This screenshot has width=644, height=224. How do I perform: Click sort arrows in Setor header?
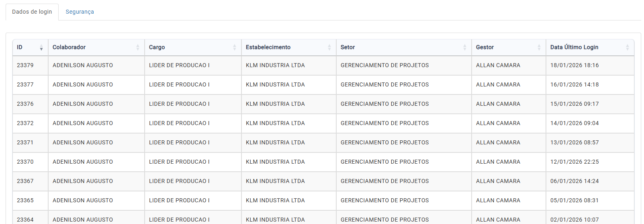pyautogui.click(x=465, y=47)
